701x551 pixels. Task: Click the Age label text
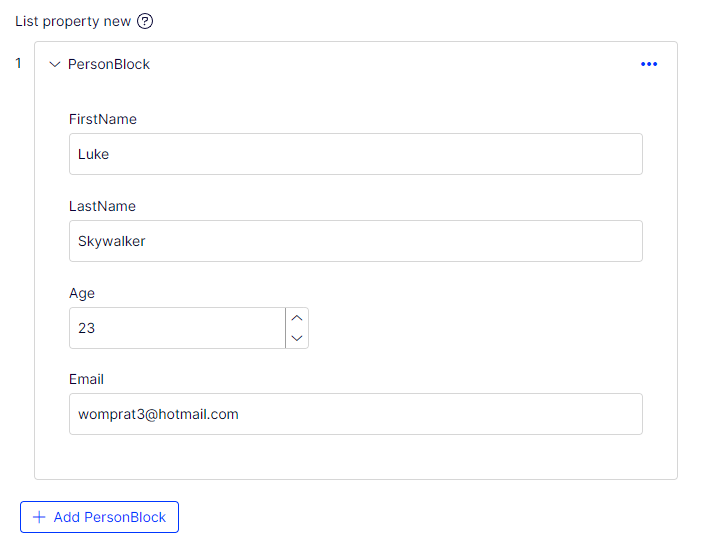point(82,293)
